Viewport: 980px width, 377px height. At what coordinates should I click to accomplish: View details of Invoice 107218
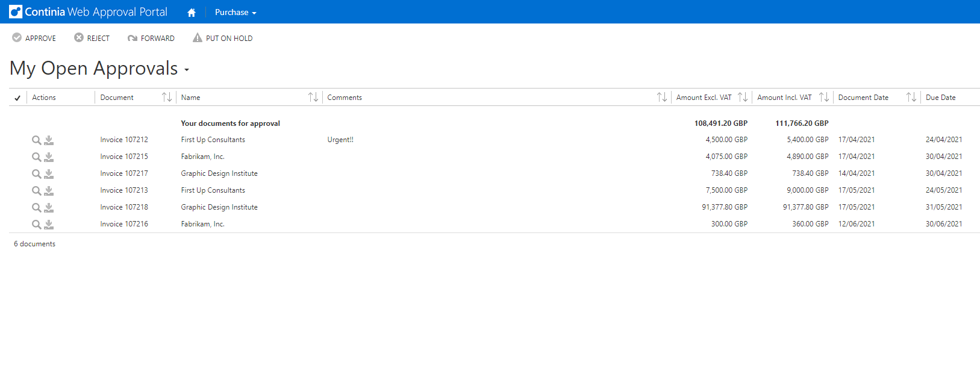coord(37,208)
